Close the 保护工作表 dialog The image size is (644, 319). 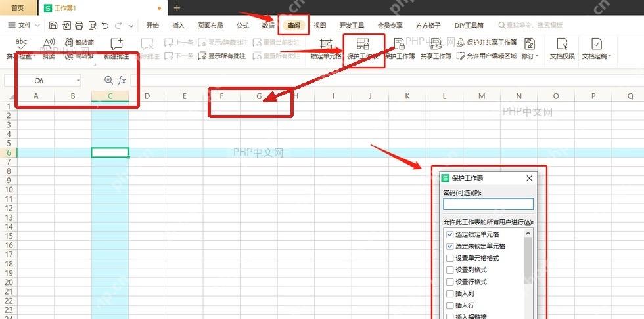[530, 178]
